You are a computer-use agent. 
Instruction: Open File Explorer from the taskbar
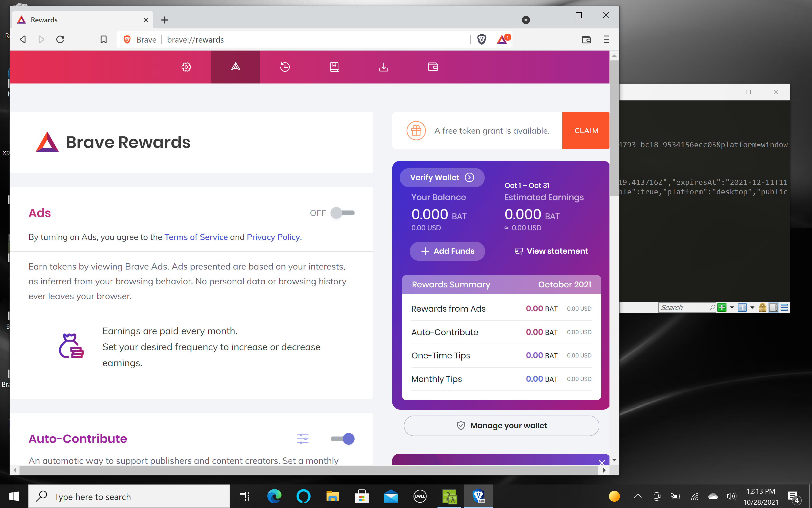point(332,496)
